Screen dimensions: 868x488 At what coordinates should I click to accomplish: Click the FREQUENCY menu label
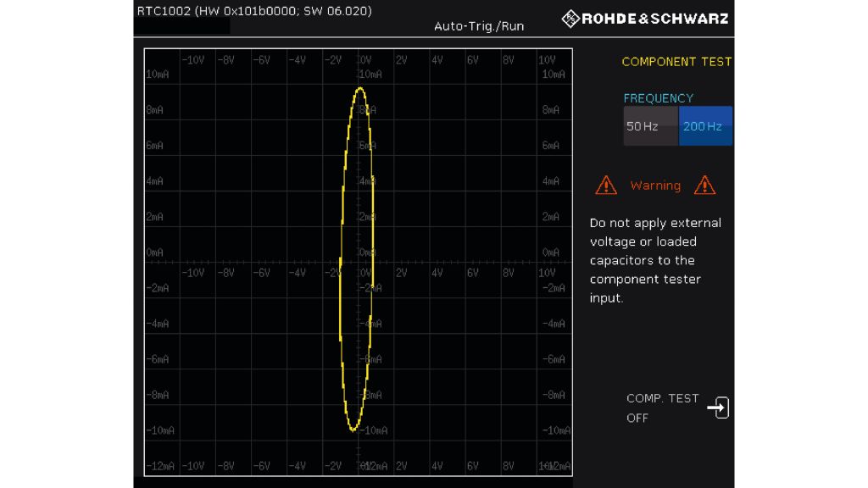[658, 98]
